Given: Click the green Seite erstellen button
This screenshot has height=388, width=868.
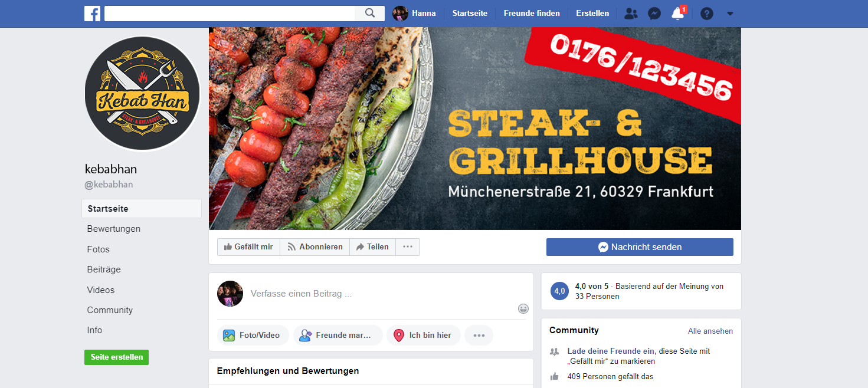Looking at the screenshot, I should click(116, 357).
